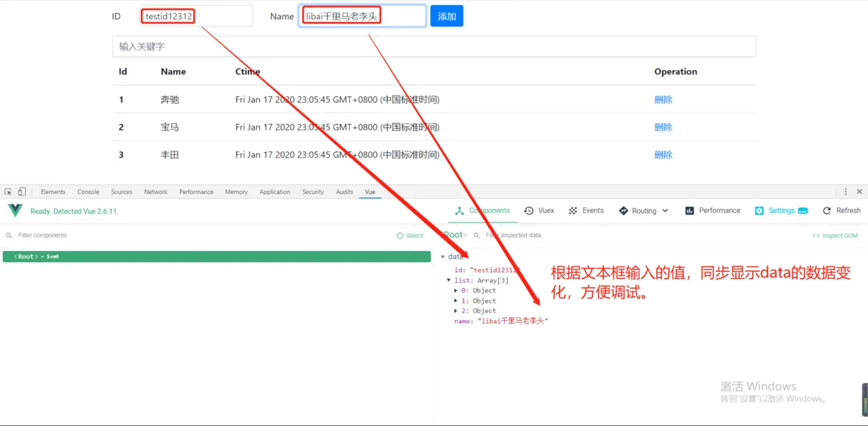
Task: Click the Operation column header
Action: (675, 71)
